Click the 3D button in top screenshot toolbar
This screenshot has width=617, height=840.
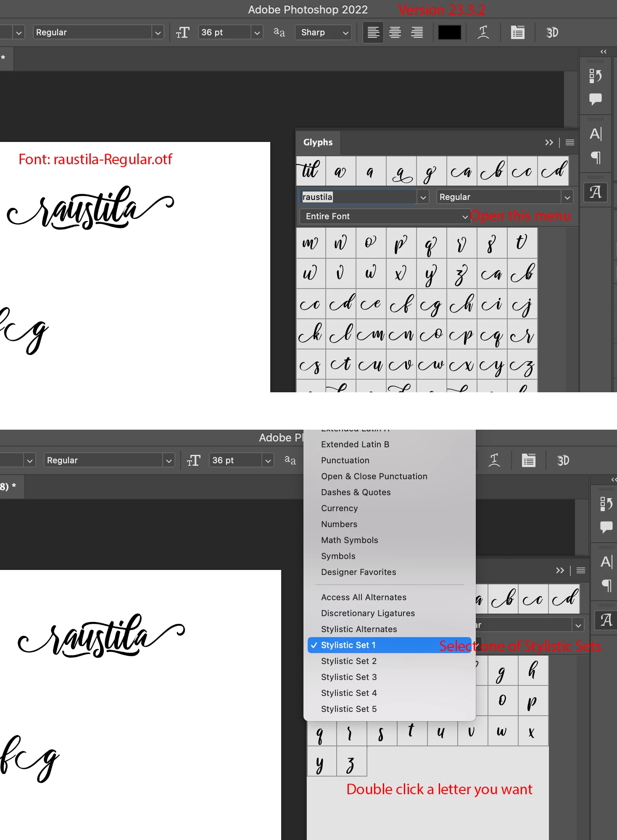pos(552,32)
